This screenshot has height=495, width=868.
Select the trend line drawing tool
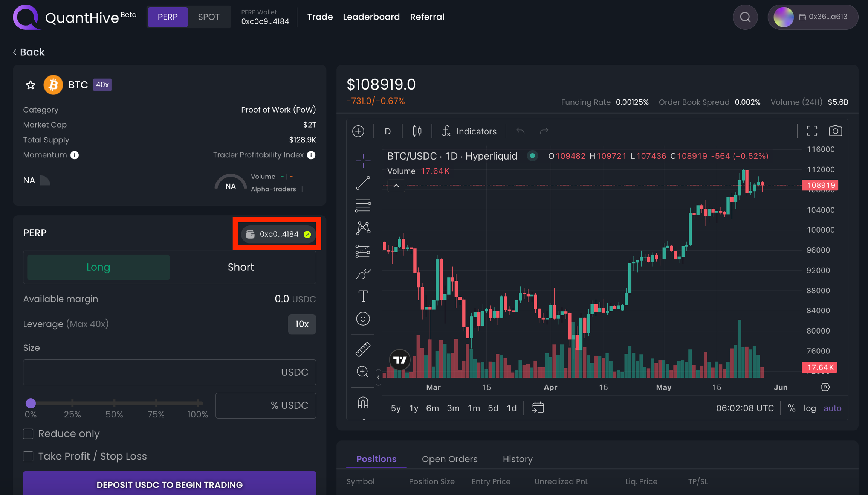pyautogui.click(x=363, y=183)
